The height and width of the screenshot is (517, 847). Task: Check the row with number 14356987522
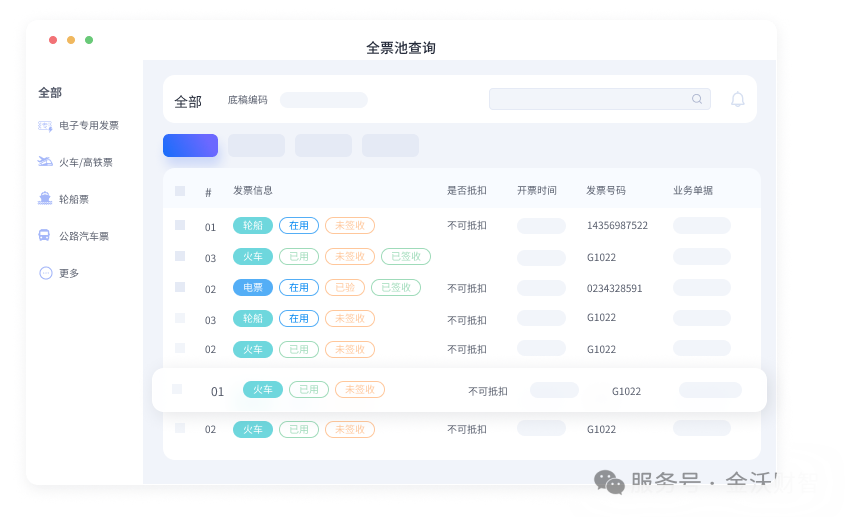click(180, 225)
